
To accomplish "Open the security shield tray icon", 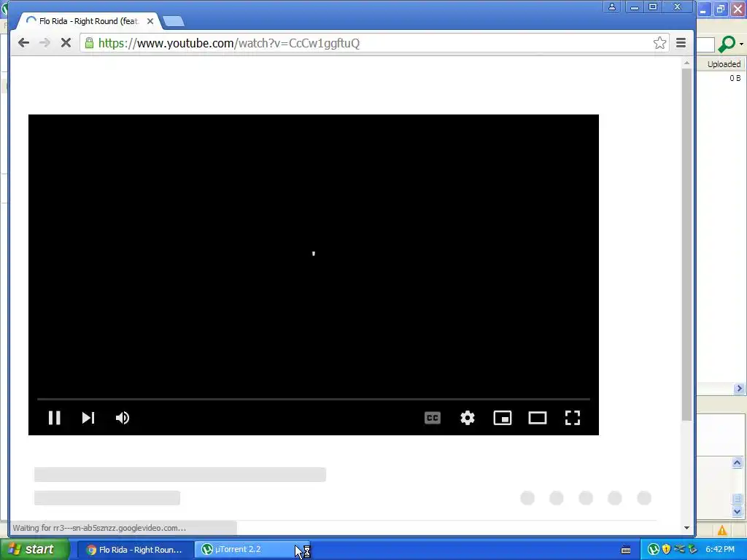I will pos(666,549).
